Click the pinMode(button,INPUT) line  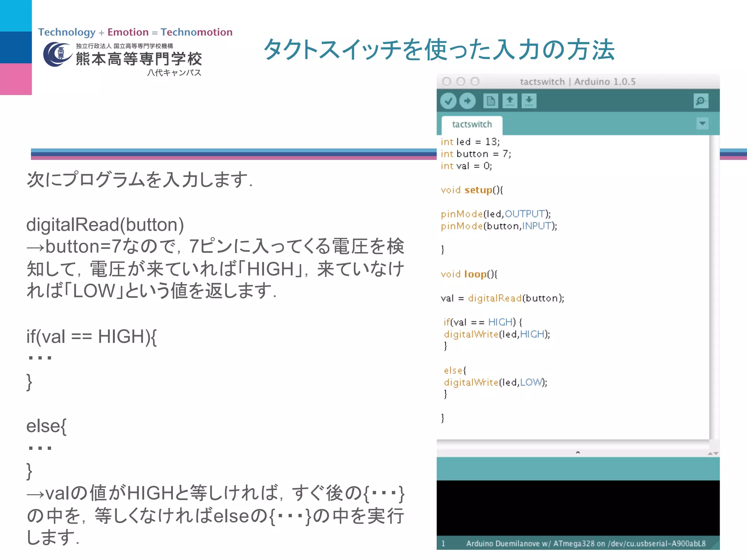point(499,226)
